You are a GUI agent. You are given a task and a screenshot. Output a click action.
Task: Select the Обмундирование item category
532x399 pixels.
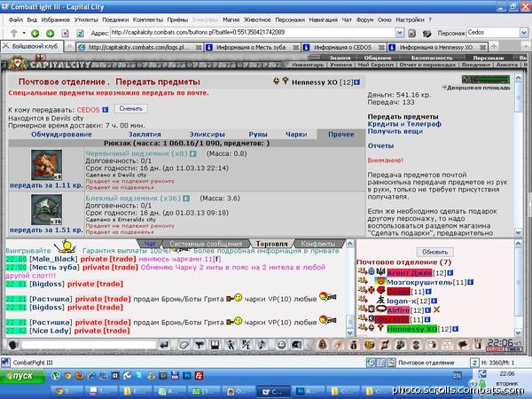coord(61,135)
